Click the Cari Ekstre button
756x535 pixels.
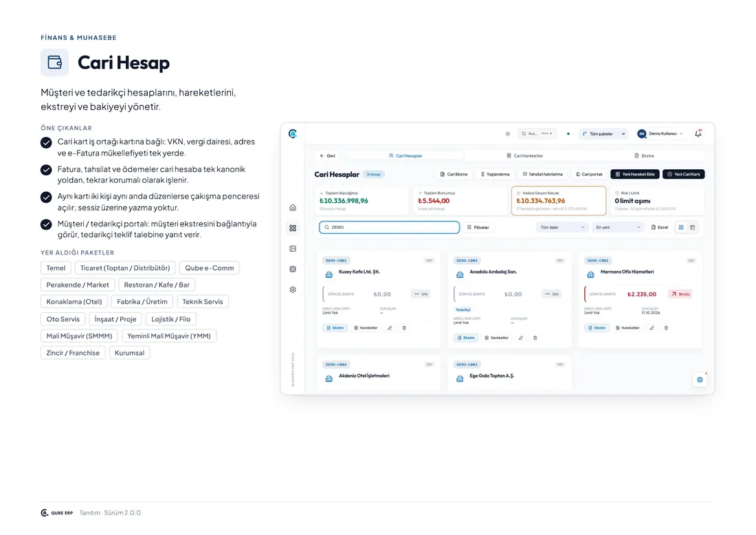pyautogui.click(x=454, y=174)
